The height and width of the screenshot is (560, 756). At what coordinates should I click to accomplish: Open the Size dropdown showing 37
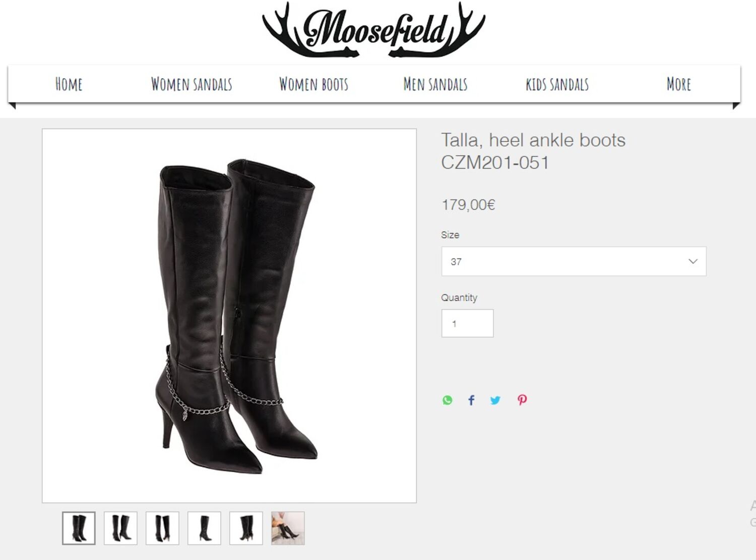pos(574,261)
